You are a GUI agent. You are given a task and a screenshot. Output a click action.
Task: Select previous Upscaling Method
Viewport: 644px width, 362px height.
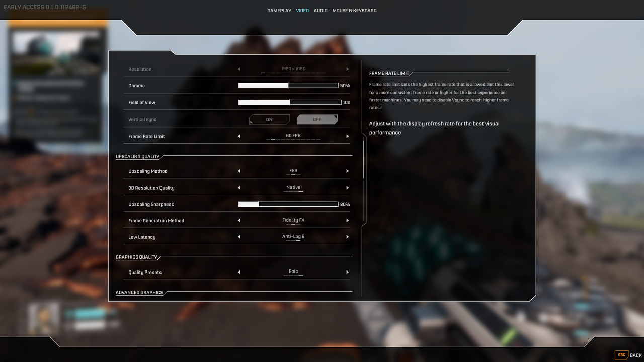point(239,171)
